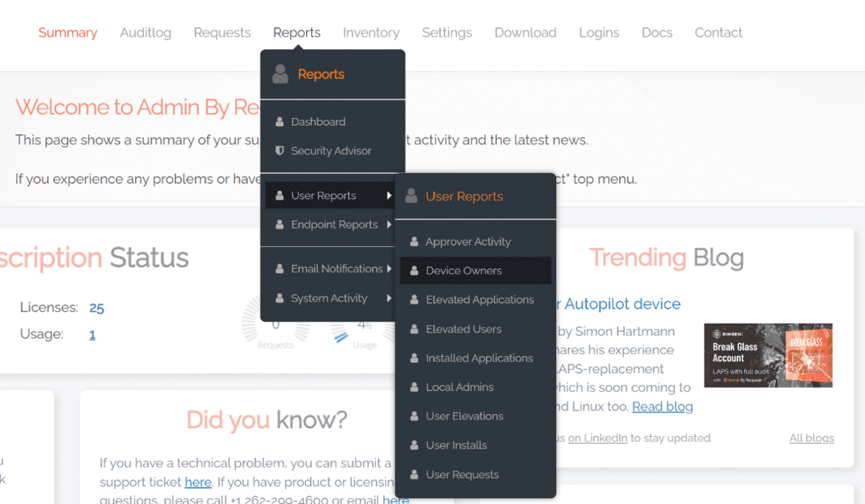Choose the User Requests report

click(x=462, y=475)
